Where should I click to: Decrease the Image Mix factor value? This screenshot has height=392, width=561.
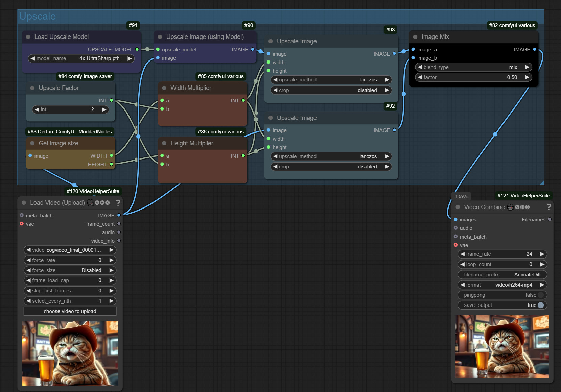click(x=420, y=77)
